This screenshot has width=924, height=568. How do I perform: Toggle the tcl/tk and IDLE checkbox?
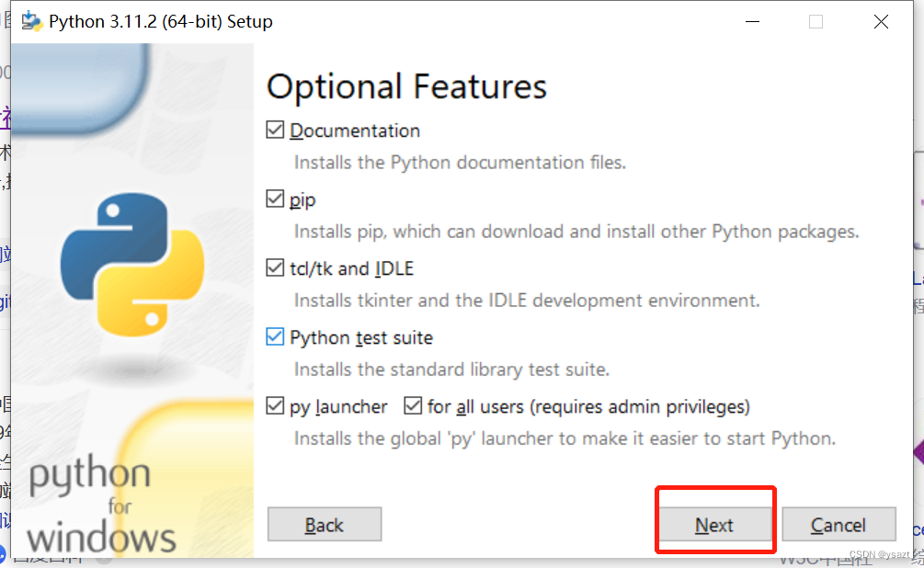pos(275,267)
